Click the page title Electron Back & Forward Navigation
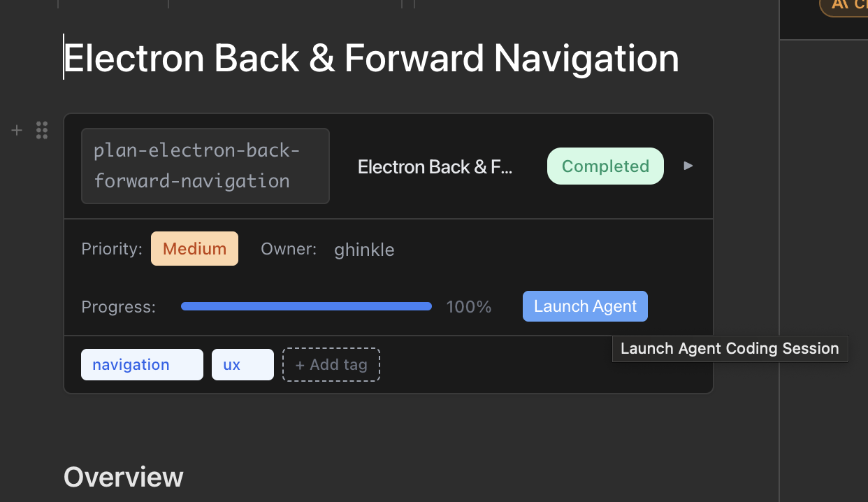This screenshot has width=868, height=502. (x=371, y=58)
